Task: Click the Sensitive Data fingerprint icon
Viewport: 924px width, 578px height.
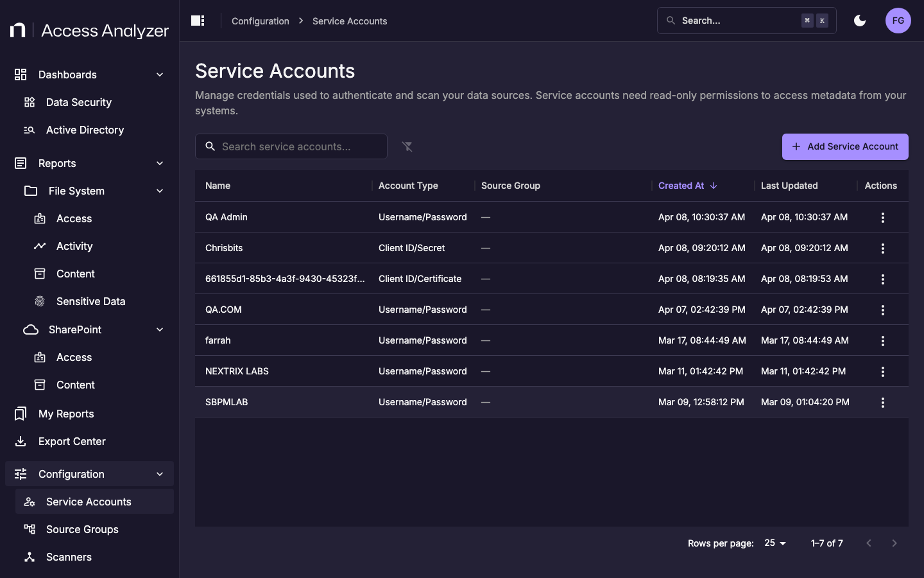Action: coord(38,301)
